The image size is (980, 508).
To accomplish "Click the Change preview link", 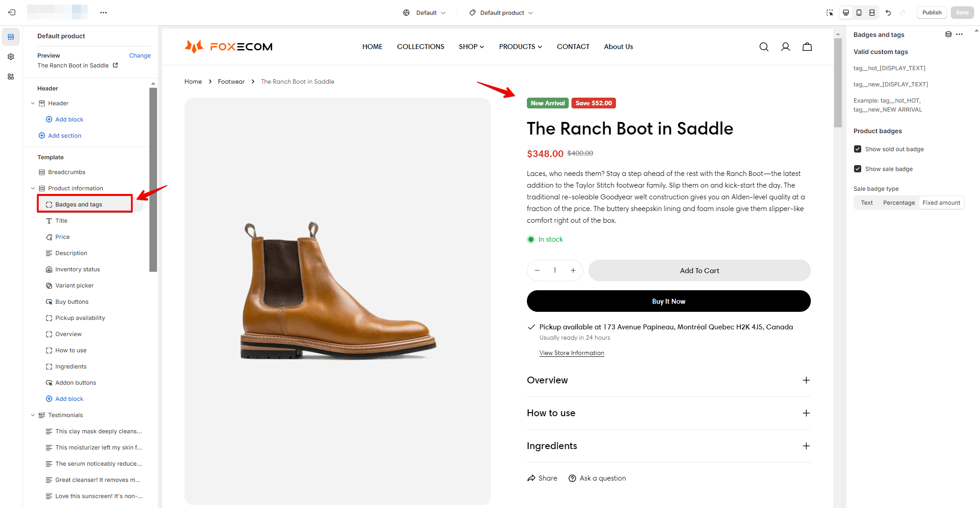I will (x=140, y=55).
